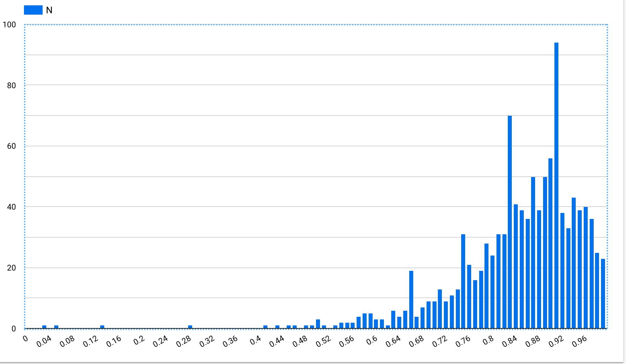Select the bar of height 19 near 0.66
The image size is (626, 364).
(x=411, y=300)
